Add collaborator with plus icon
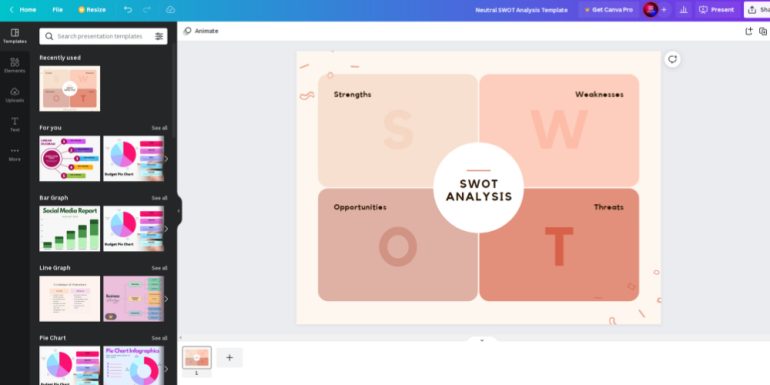Image resolution: width=770 pixels, height=385 pixels. pyautogui.click(x=664, y=10)
